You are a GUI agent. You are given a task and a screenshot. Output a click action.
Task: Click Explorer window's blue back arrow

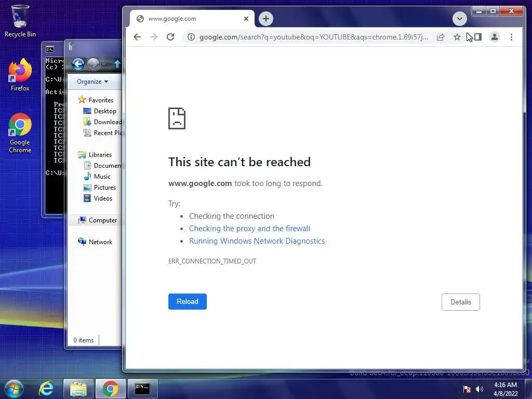[78, 64]
